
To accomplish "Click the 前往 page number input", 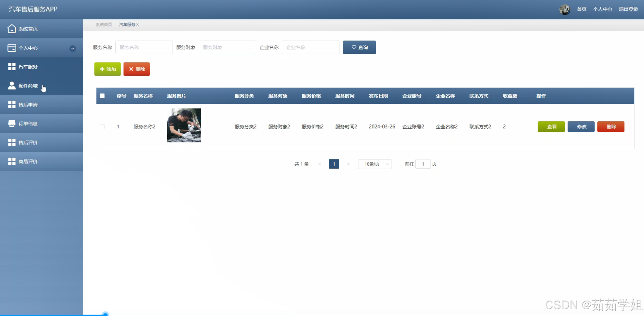I will (x=423, y=164).
